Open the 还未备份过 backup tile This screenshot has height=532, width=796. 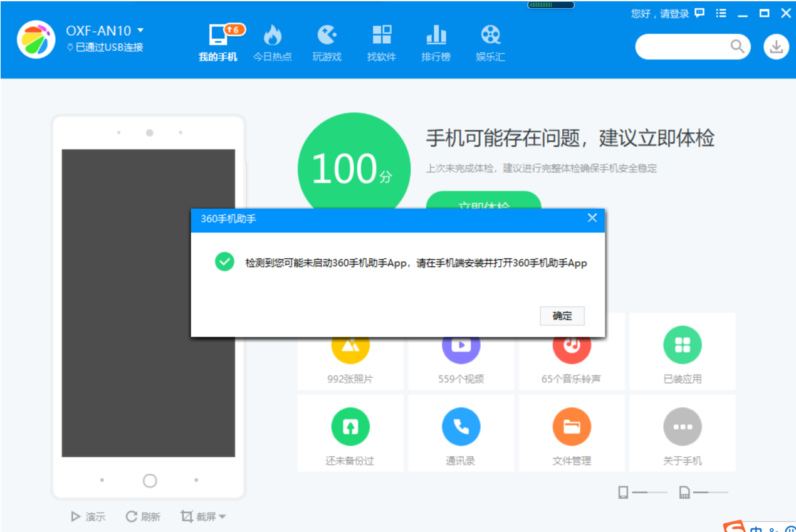350,433
